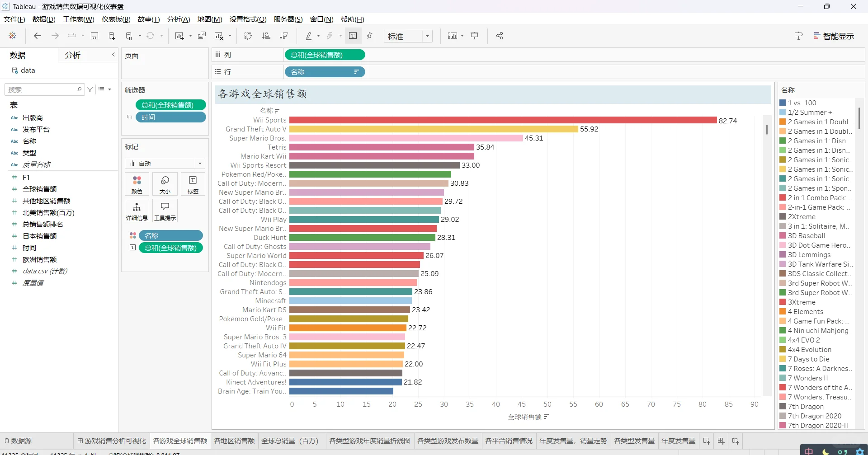Viewport: 868px width, 455px height.
Task: Sort descending using the toolbar icon
Action: [x=284, y=36]
